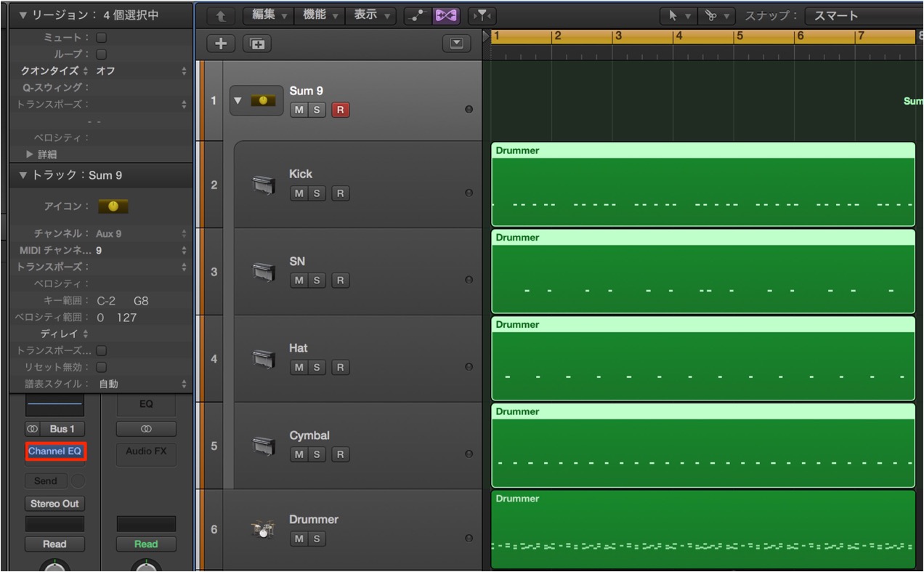Image resolution: width=924 pixels, height=572 pixels.
Task: Disable record on Sum 9 track
Action: tap(340, 110)
